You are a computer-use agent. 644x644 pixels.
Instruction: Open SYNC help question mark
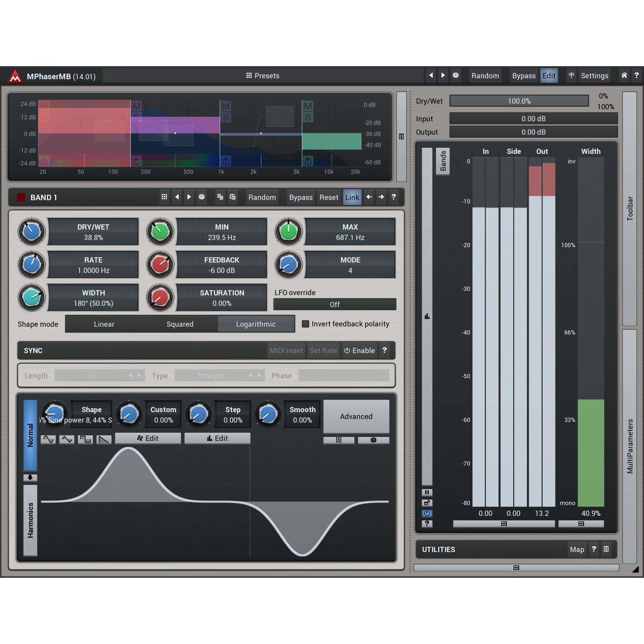[x=384, y=350]
